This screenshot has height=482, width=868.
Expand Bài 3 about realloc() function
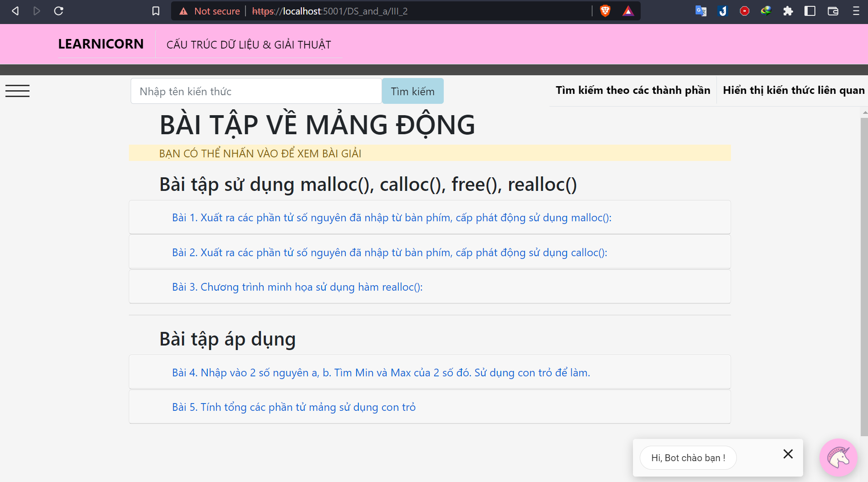(x=297, y=287)
